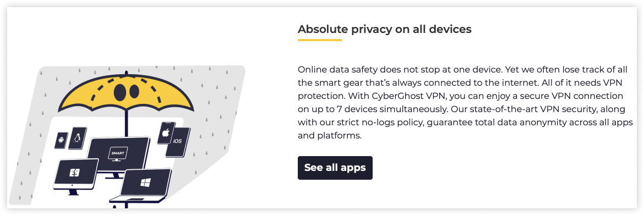
Task: Click the Linux penguin device icon
Action: coord(77,138)
